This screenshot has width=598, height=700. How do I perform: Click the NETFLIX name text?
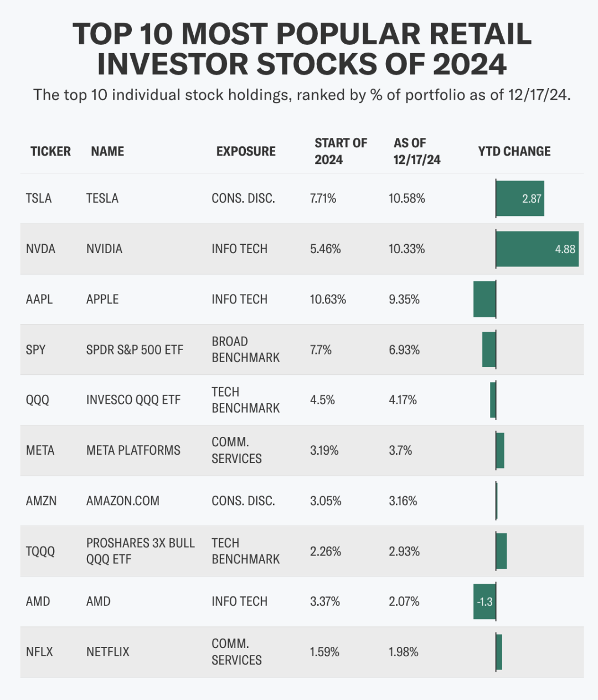coord(108,652)
